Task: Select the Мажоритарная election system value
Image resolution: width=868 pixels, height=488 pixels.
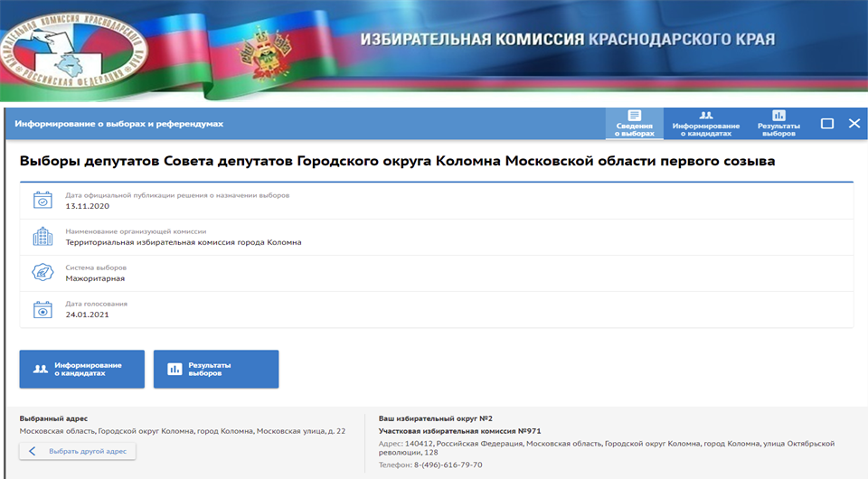Action: [95, 278]
